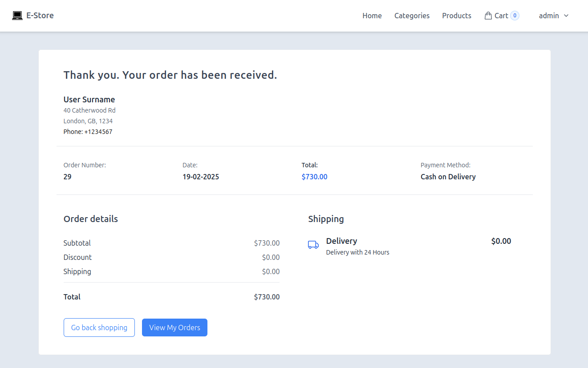The width and height of the screenshot is (588, 368).
Task: Go to the Home page
Action: [x=372, y=16]
